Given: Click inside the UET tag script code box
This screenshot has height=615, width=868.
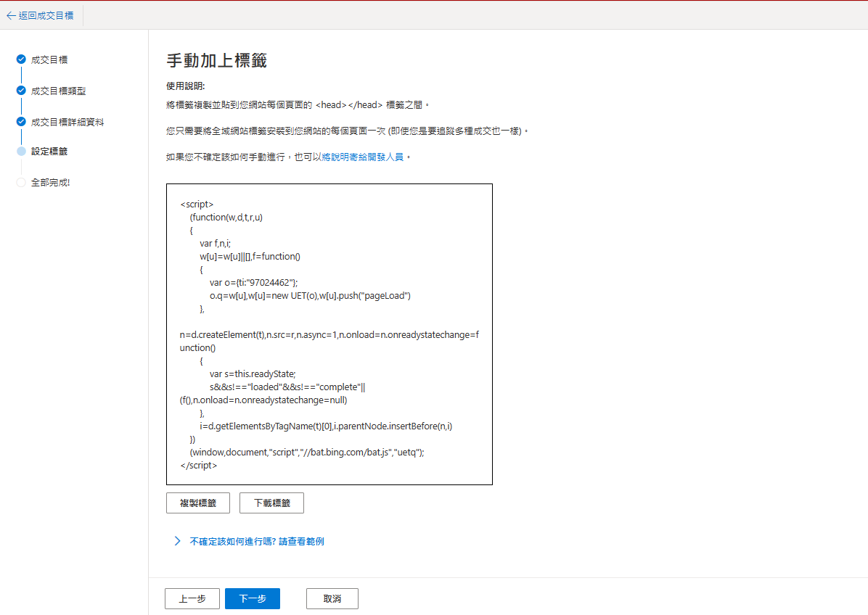Looking at the screenshot, I should tap(329, 334).
